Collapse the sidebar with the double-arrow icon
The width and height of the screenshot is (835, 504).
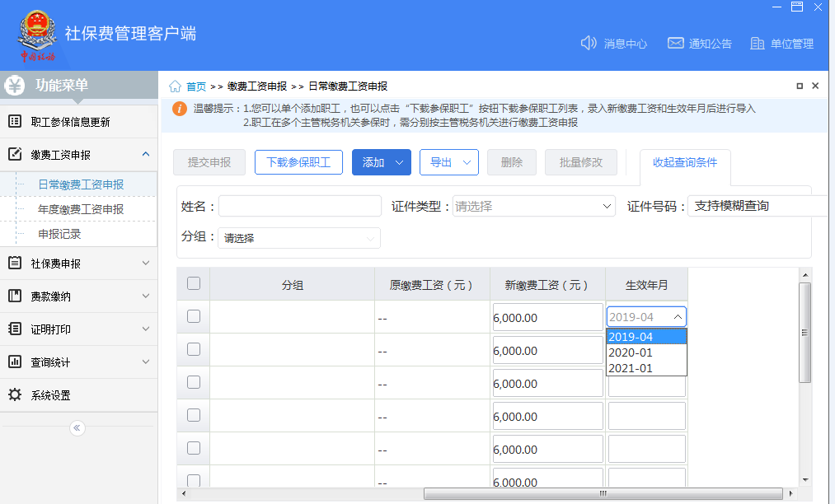click(77, 428)
